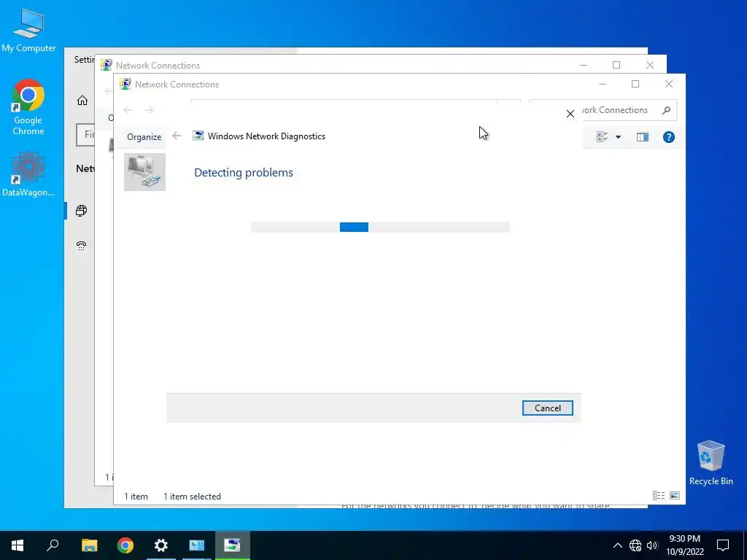747x560 pixels.
Task: Minimize the front Network Connections window
Action: click(x=602, y=85)
